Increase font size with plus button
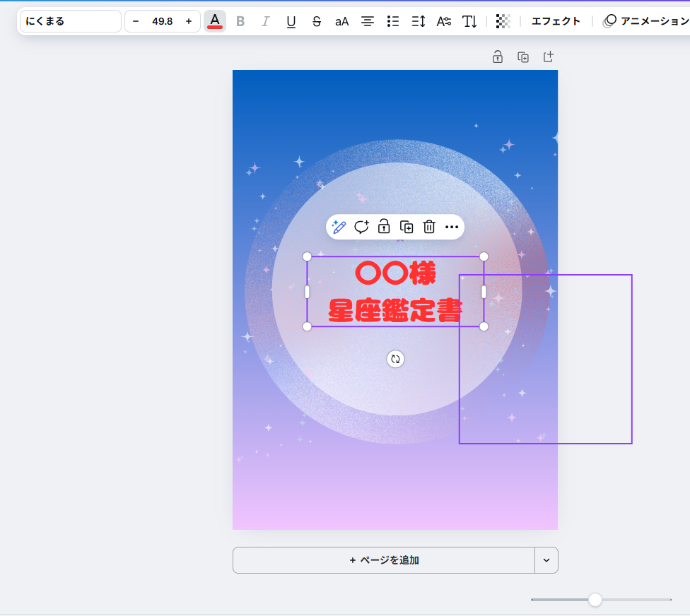Screen dimensions: 690x616 (189, 21)
